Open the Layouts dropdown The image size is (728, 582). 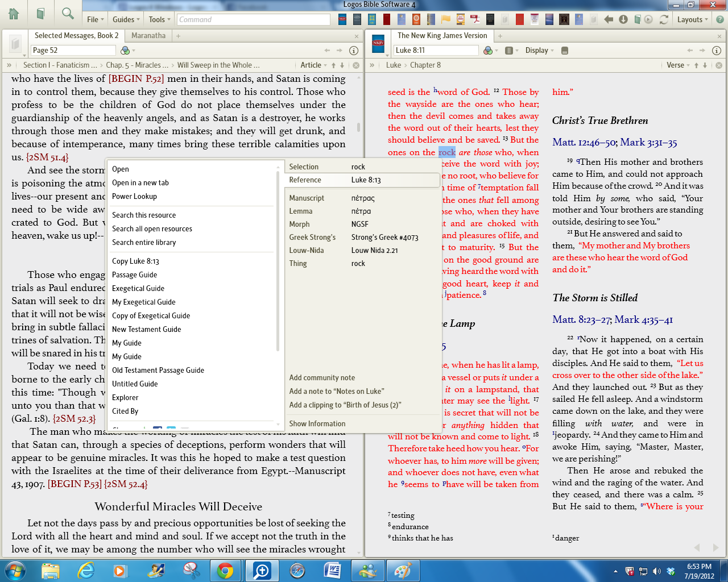(693, 19)
